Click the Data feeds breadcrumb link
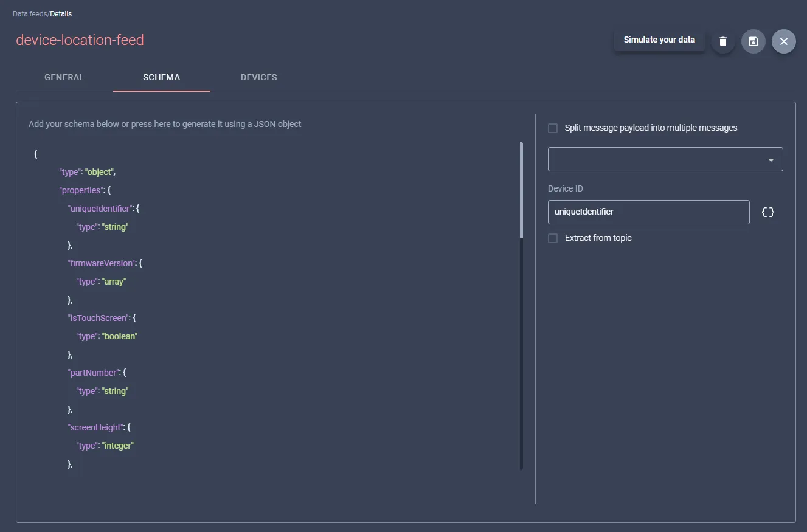This screenshot has height=532, width=807. (x=30, y=13)
